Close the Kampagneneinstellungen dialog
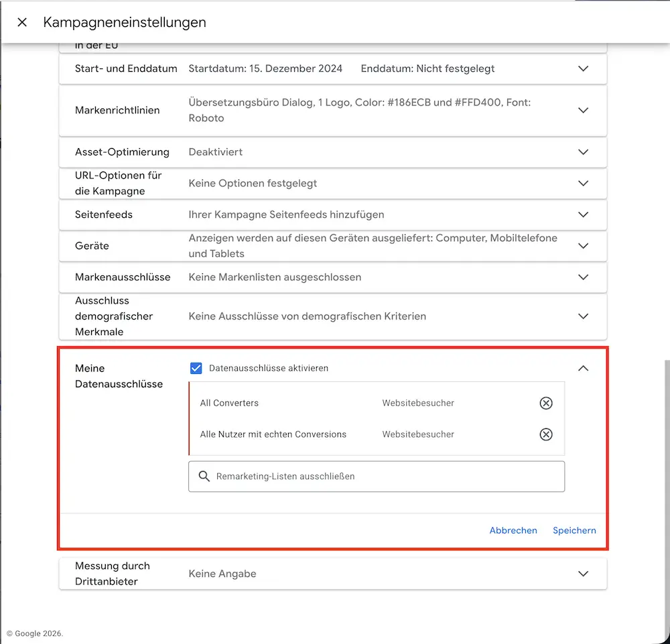The height and width of the screenshot is (644, 670). tap(21, 21)
